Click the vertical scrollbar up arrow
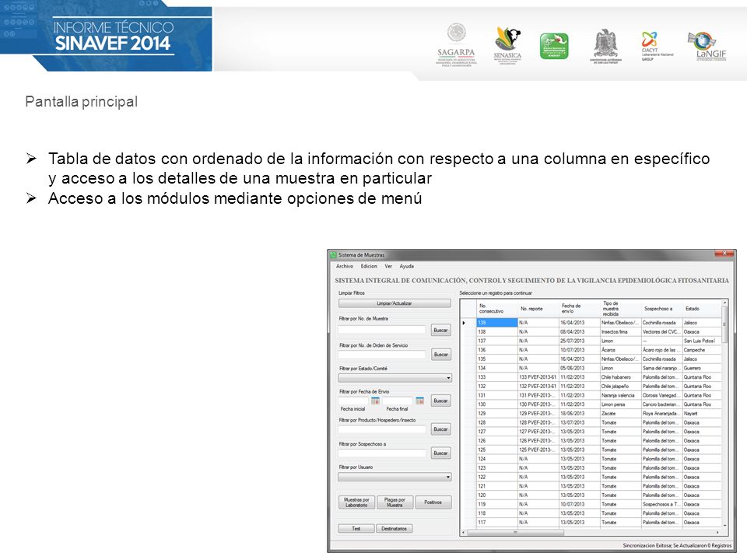The image size is (747, 560). (724, 303)
